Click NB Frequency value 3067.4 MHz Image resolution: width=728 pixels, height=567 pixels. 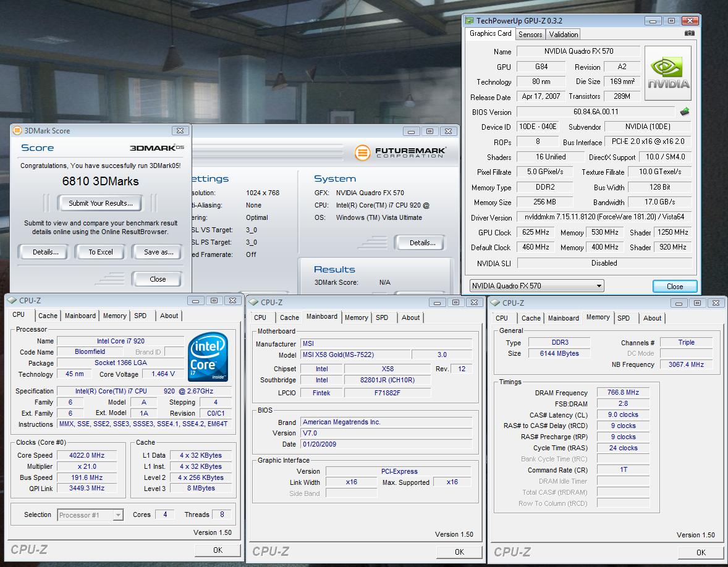click(686, 364)
